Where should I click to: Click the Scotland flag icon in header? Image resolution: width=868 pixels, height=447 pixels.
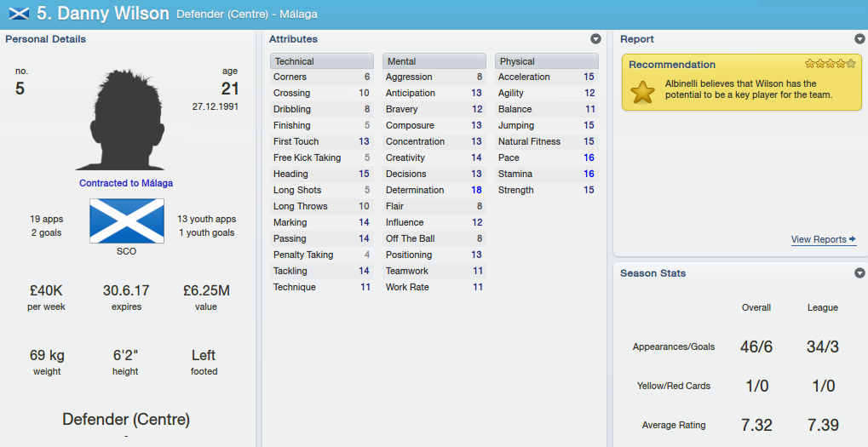20,14
